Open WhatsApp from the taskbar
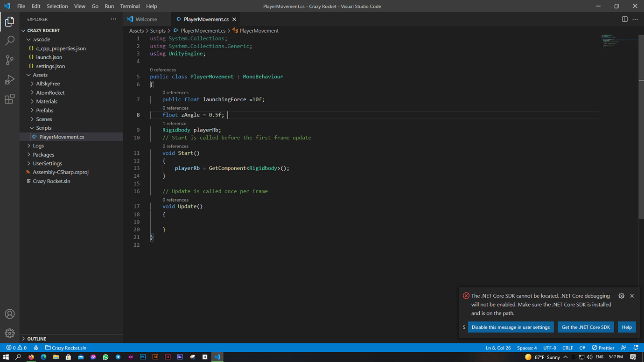Screen dimensions: 644x362 pyautogui.click(x=105, y=357)
